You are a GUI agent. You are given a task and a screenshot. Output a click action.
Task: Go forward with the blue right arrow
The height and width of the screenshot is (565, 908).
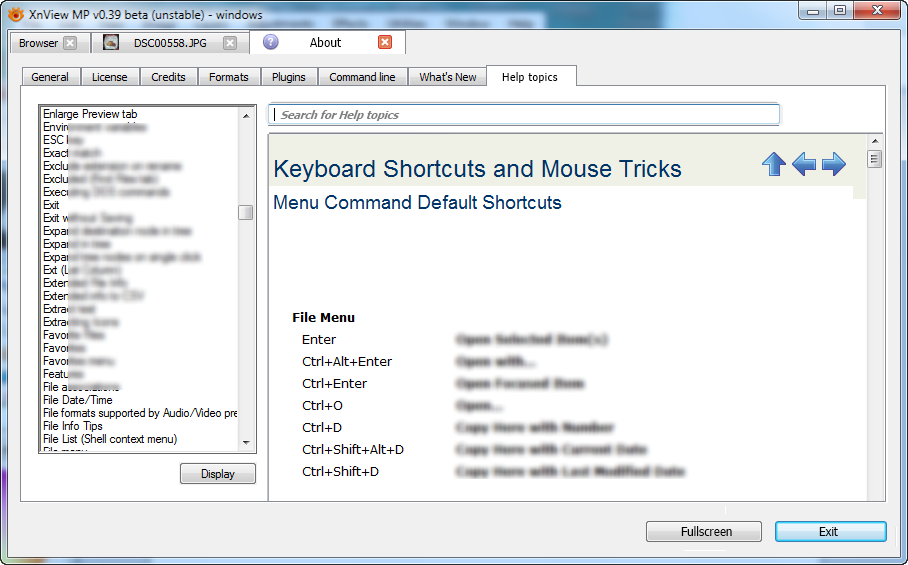pos(834,164)
